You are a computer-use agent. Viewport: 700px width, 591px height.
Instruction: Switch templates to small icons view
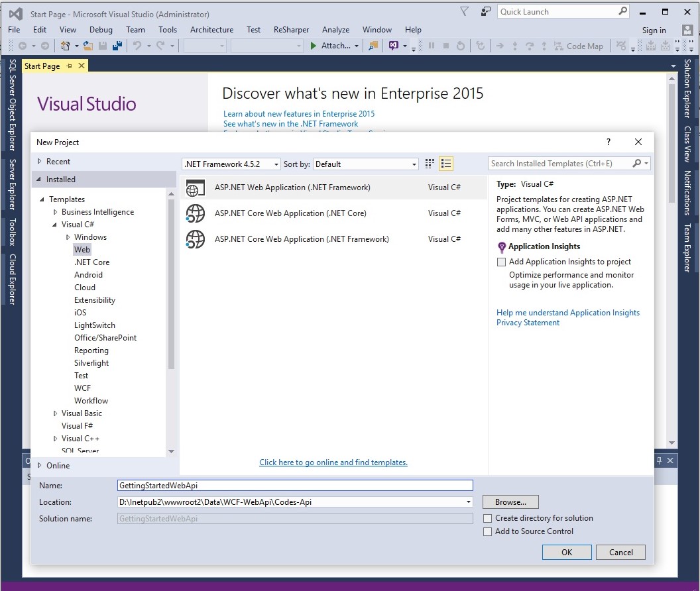[429, 163]
